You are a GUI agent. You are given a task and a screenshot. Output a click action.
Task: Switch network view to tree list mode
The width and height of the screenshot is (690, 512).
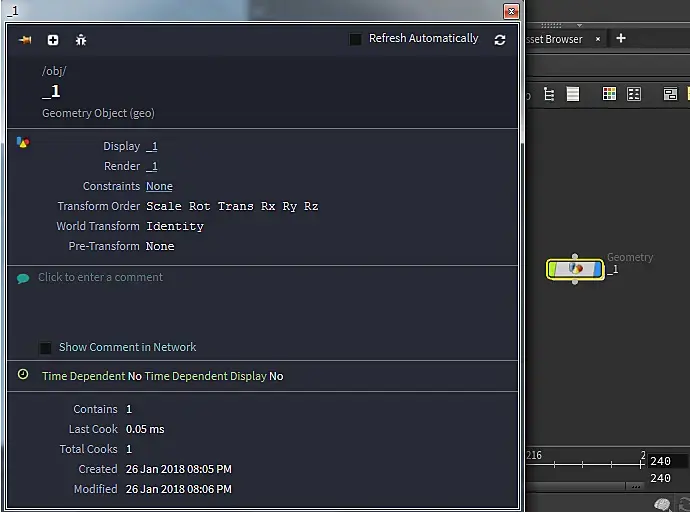coord(549,94)
